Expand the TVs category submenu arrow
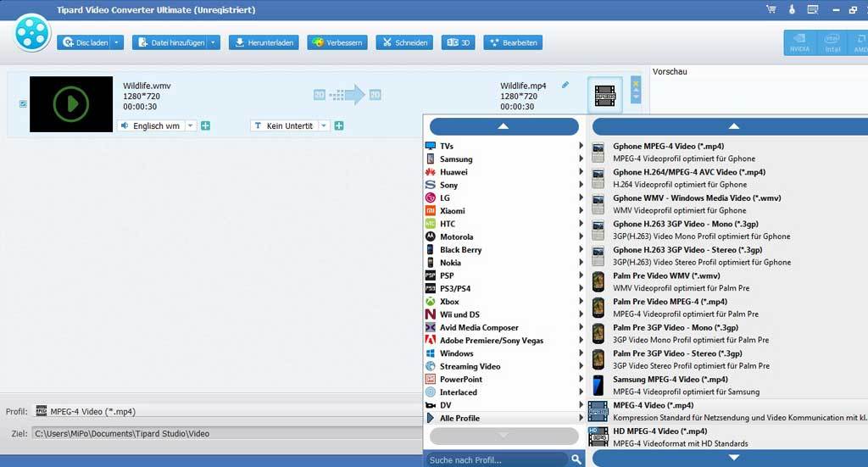This screenshot has height=467, width=868. point(581,146)
